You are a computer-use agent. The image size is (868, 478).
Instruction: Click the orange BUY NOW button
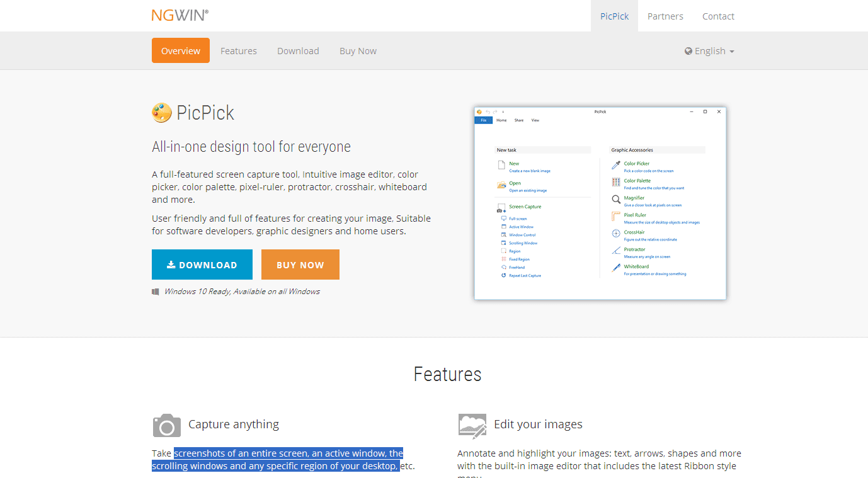(x=300, y=265)
